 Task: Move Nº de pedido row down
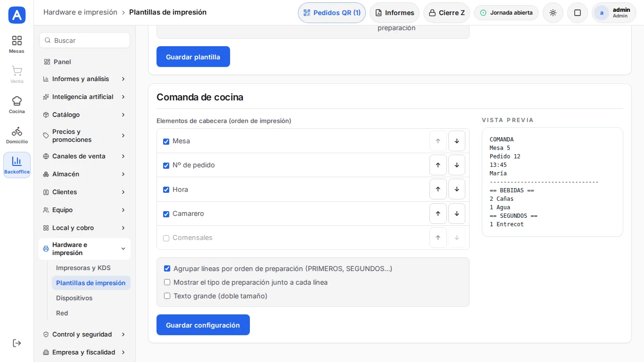pyautogui.click(x=457, y=165)
